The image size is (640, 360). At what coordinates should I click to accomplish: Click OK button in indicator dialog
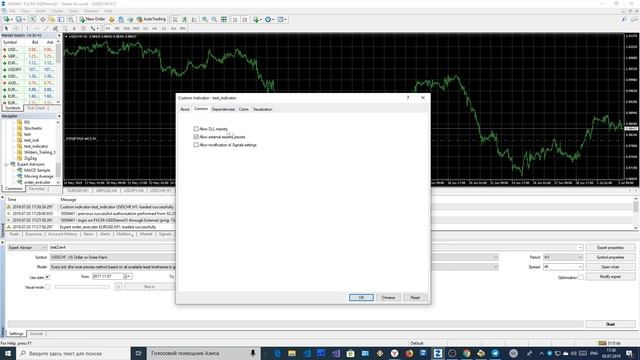[361, 298]
